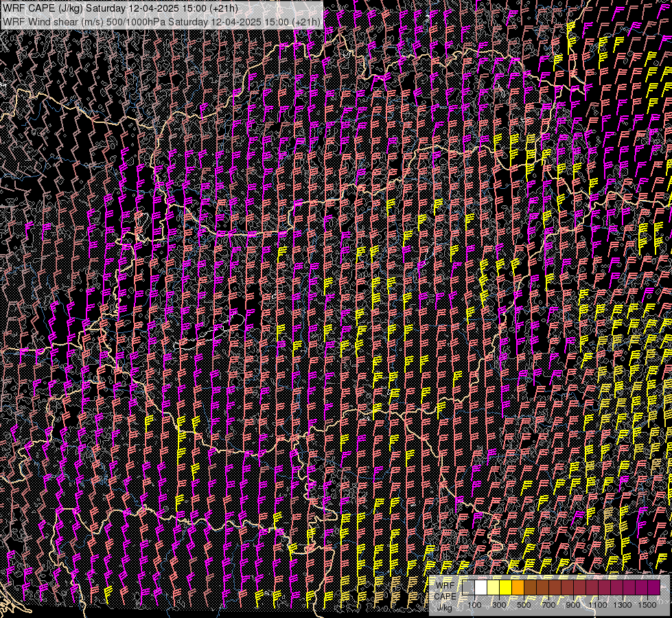Viewport: 672px width, 618px height.
Task: Click the "J/kg" unit label in legend
Action: click(x=444, y=607)
